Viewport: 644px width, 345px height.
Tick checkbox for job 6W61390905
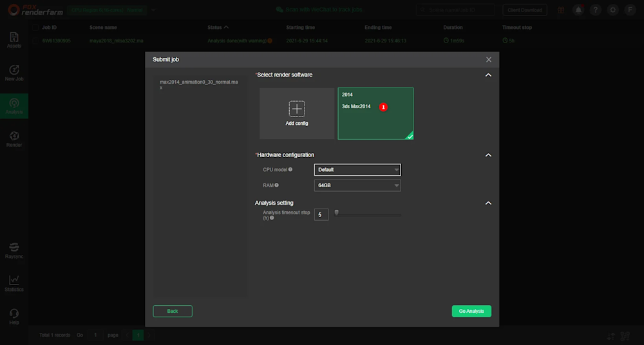pos(35,41)
